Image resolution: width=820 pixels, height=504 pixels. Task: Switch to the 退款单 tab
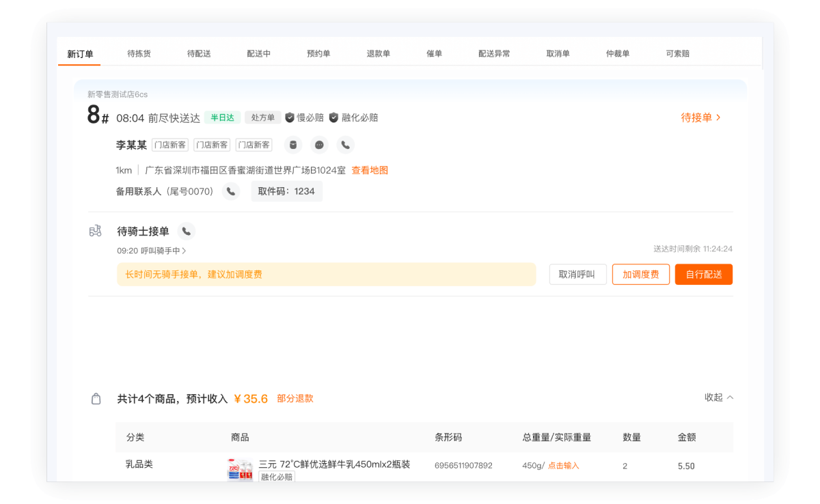pyautogui.click(x=379, y=51)
